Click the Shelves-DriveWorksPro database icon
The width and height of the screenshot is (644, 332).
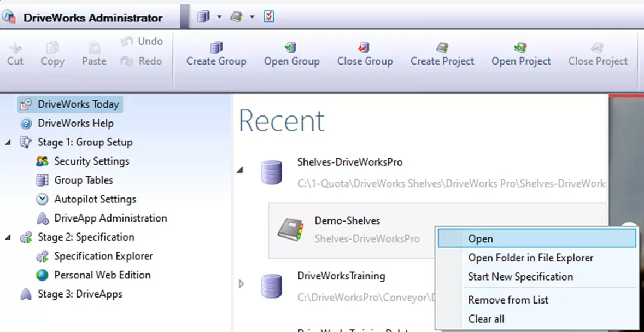[x=272, y=173]
